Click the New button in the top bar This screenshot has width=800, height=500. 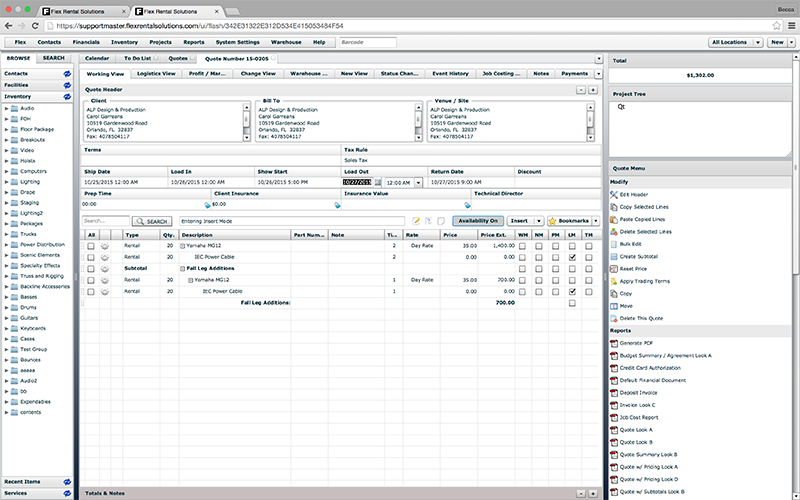pos(777,42)
